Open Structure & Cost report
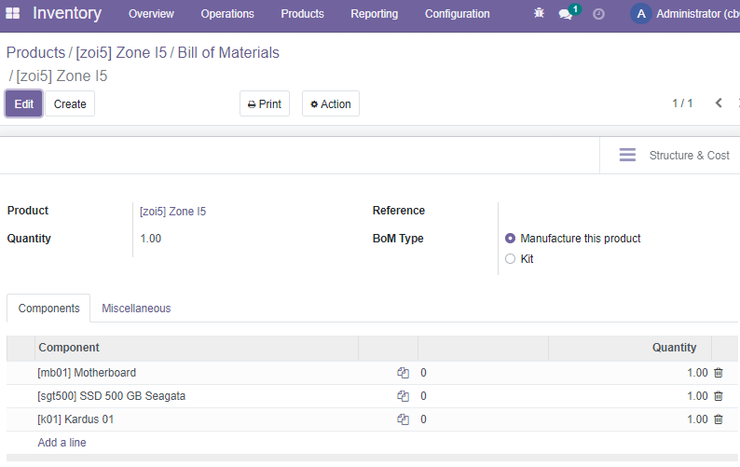Viewport: 740px width, 467px height. pos(674,155)
